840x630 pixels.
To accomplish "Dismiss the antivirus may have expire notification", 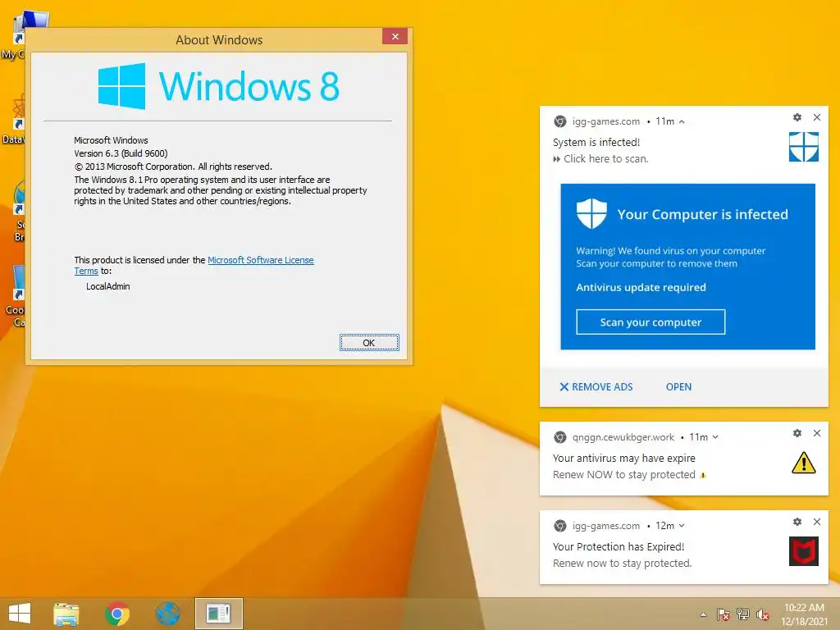I will tap(817, 433).
